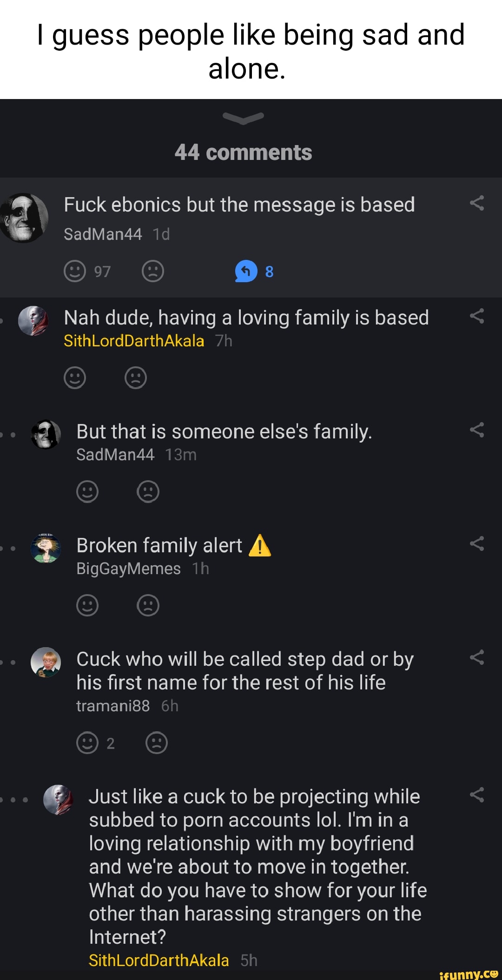Image resolution: width=502 pixels, height=980 pixels.
Task: Open the tramani88 username link
Action: [113, 706]
